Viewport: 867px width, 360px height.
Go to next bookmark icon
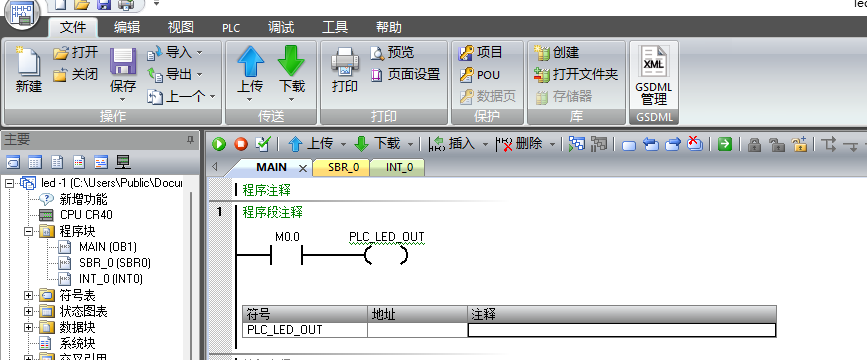pyautogui.click(x=672, y=145)
